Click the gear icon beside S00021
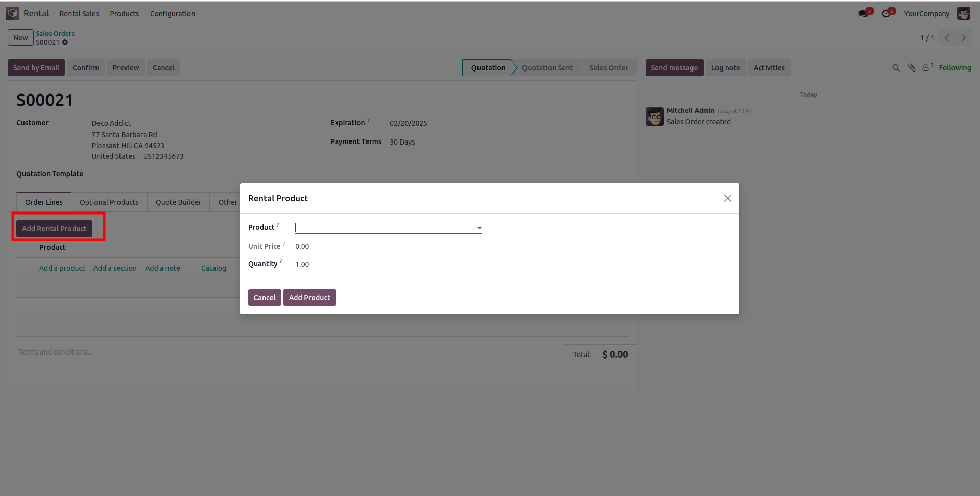The height and width of the screenshot is (496, 980). click(65, 43)
